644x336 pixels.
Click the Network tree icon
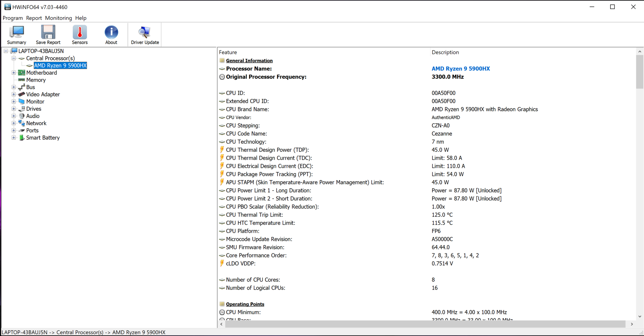[x=21, y=123]
